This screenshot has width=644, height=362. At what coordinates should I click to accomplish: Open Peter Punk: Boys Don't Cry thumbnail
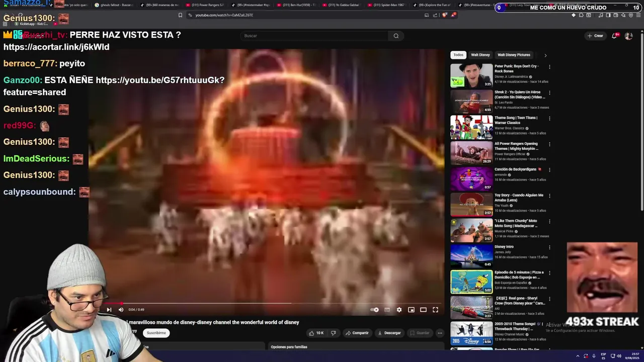click(x=471, y=75)
